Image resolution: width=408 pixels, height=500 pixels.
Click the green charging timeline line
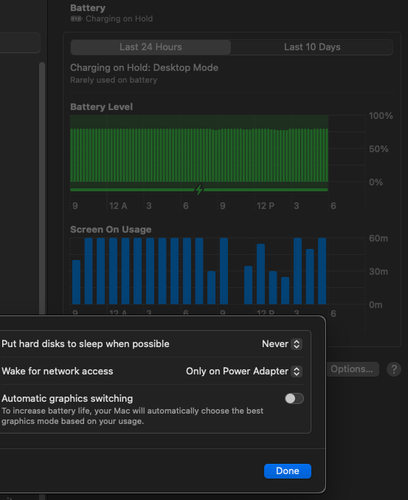pos(199,190)
